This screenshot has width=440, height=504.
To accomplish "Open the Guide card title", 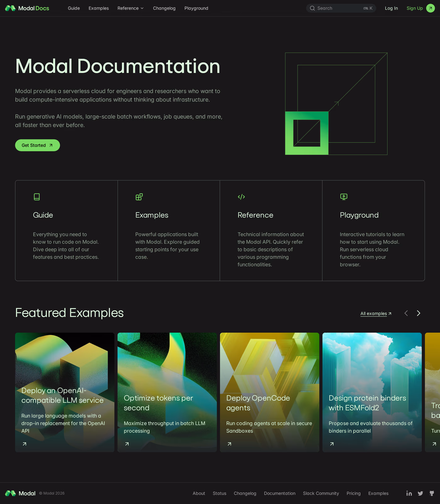I will (x=43, y=215).
